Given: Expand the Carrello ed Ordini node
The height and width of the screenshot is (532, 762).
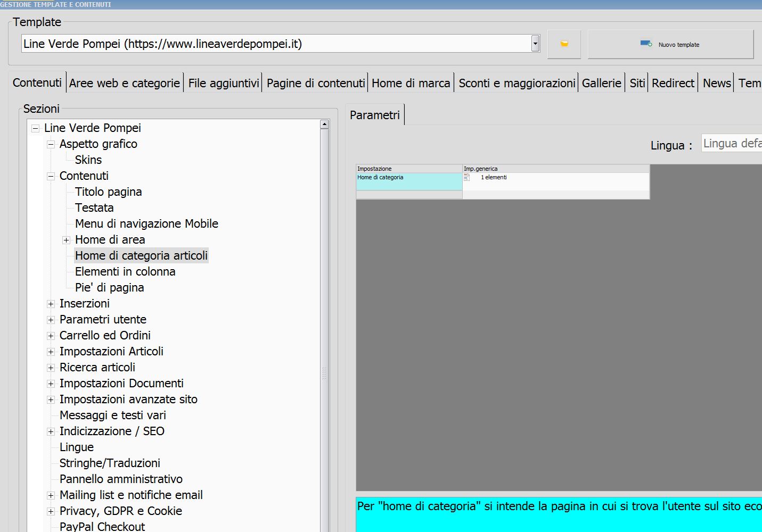Looking at the screenshot, I should click(51, 336).
